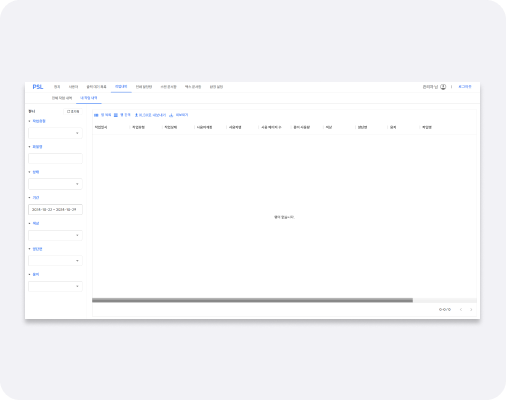
Task: Collapse the first filter section using its triangle
Action: 29,121
